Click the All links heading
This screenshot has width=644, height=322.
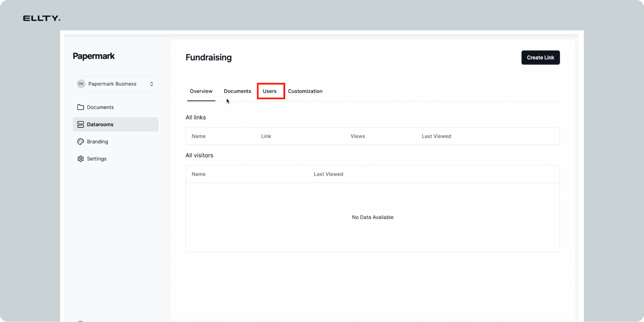point(196,117)
